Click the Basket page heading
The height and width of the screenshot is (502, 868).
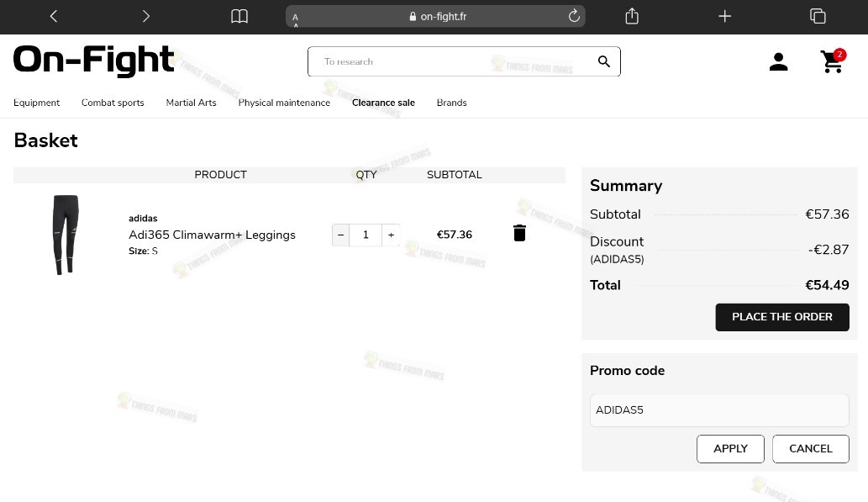[46, 140]
